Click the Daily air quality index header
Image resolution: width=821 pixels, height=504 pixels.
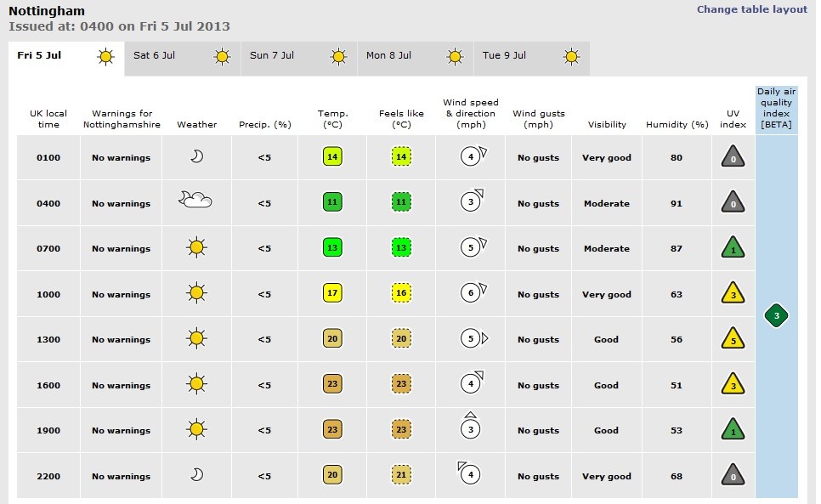pos(775,108)
